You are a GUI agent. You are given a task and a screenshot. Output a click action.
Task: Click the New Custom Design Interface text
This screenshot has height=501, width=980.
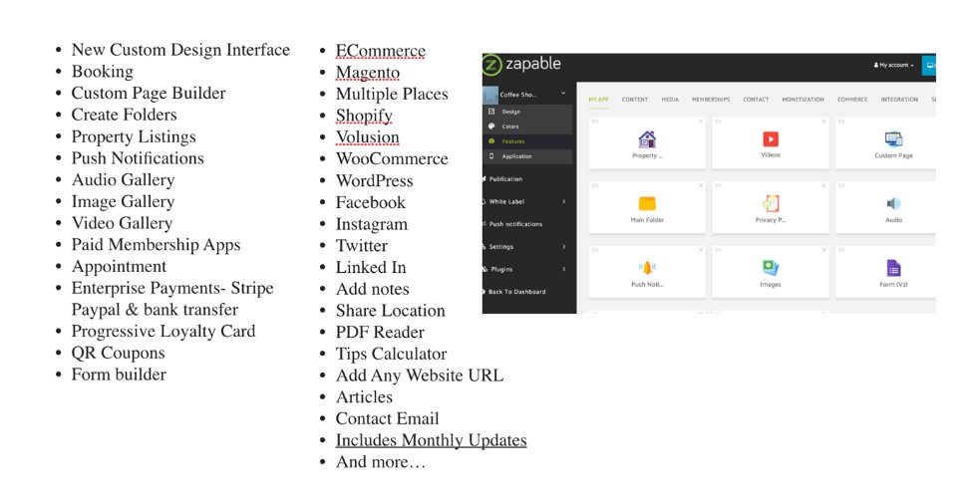pos(180,50)
